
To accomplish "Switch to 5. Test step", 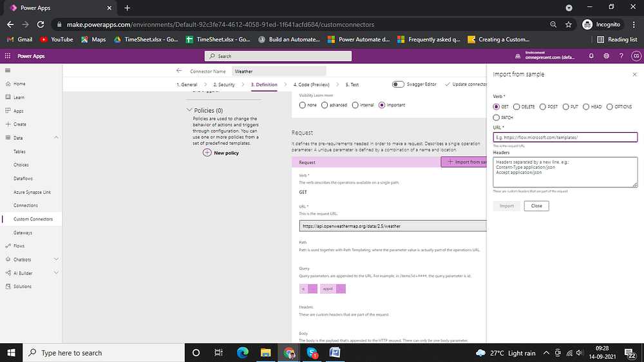I will click(352, 84).
